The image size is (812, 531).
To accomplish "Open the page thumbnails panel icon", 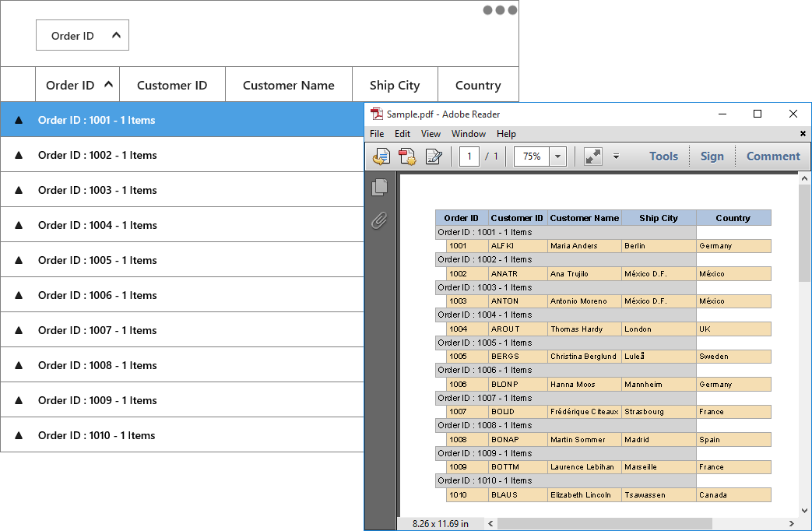I will [380, 187].
